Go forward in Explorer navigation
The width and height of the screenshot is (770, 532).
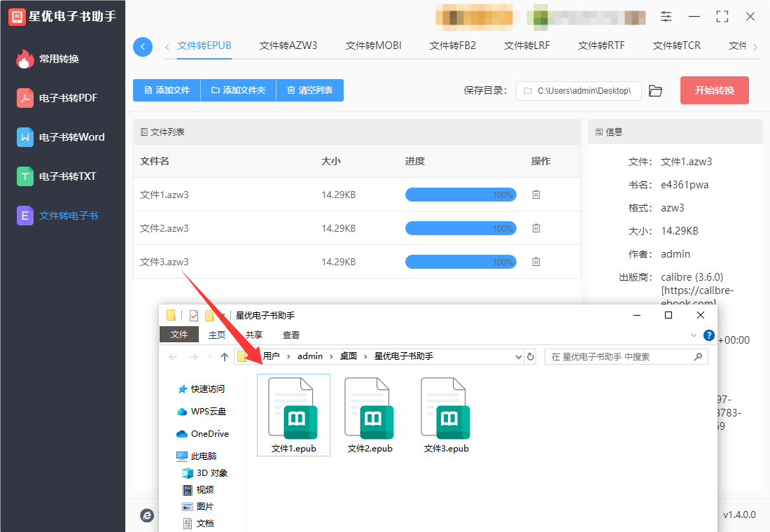tap(194, 356)
